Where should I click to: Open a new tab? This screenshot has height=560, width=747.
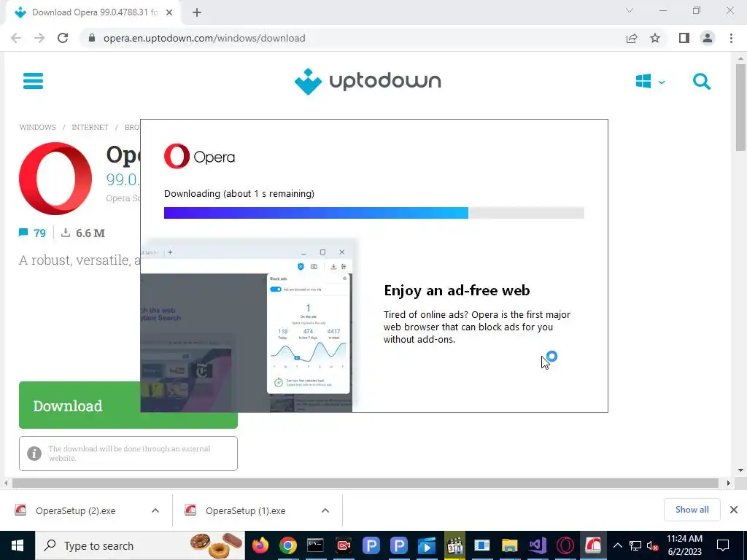click(197, 12)
